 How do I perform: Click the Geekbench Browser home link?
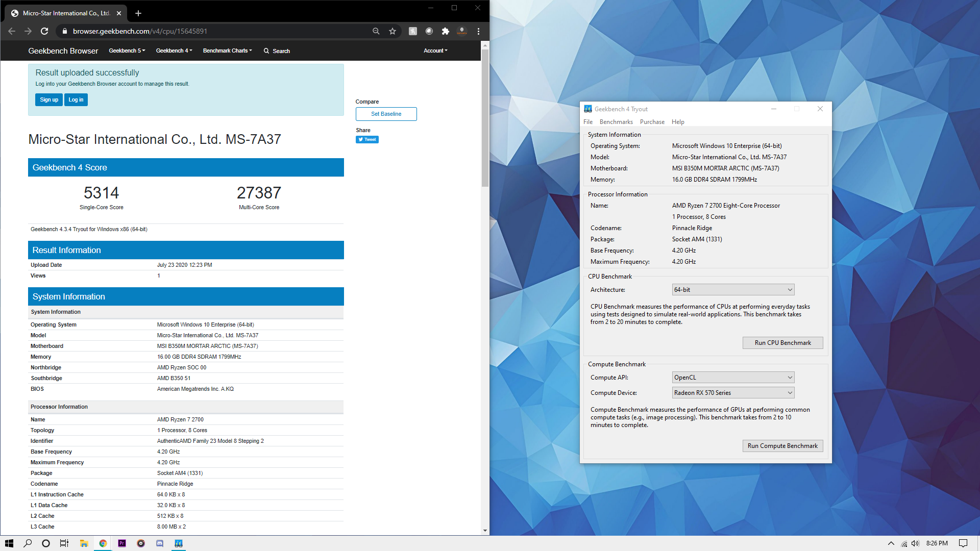[x=63, y=51]
